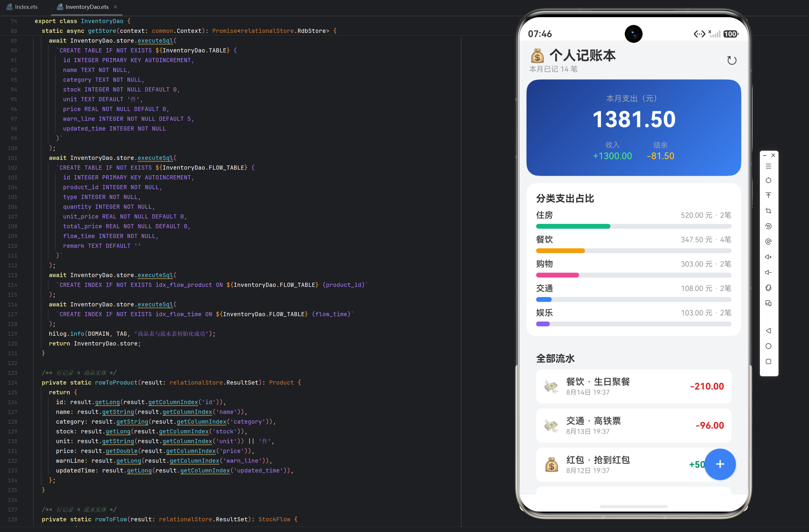The width and height of the screenshot is (809, 532).
Task: Click rowToFlow method name on line 138
Action: tap(111, 520)
